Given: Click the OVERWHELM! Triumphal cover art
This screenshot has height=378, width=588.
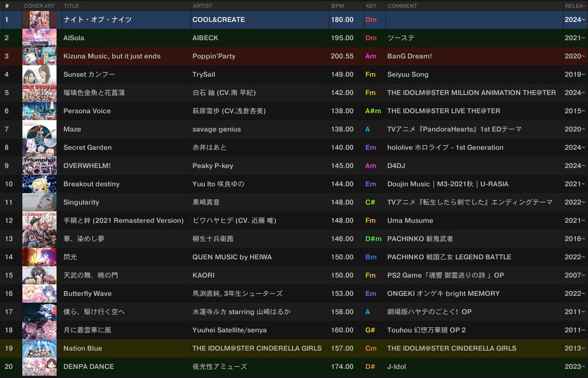Looking at the screenshot, I should pos(40,166).
